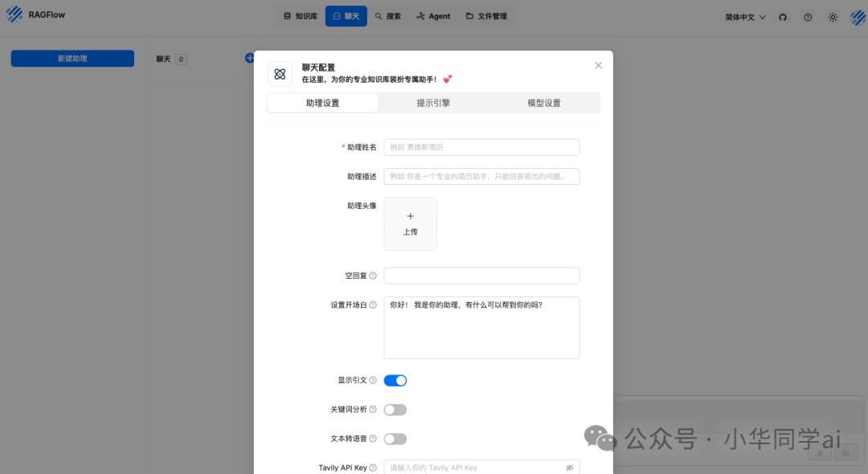Screen dimensions: 868x474
Task: Enable the 关键词分析 switch
Action: (x=395, y=410)
